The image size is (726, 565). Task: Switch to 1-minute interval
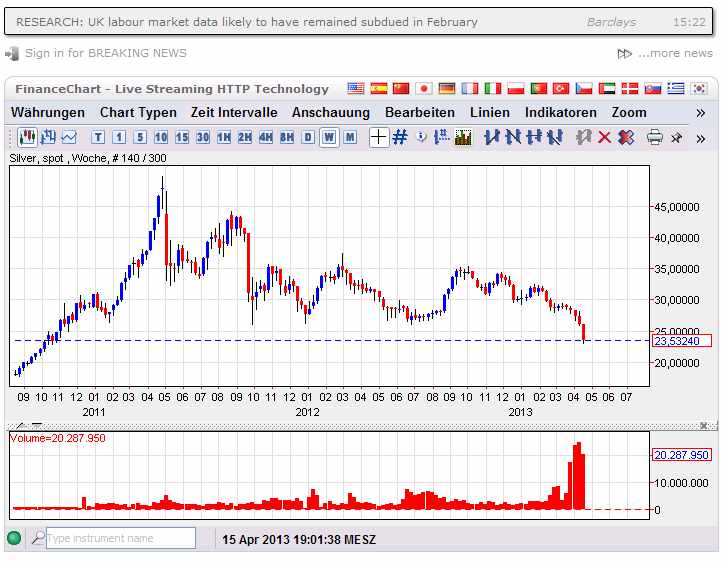pyautogui.click(x=119, y=138)
